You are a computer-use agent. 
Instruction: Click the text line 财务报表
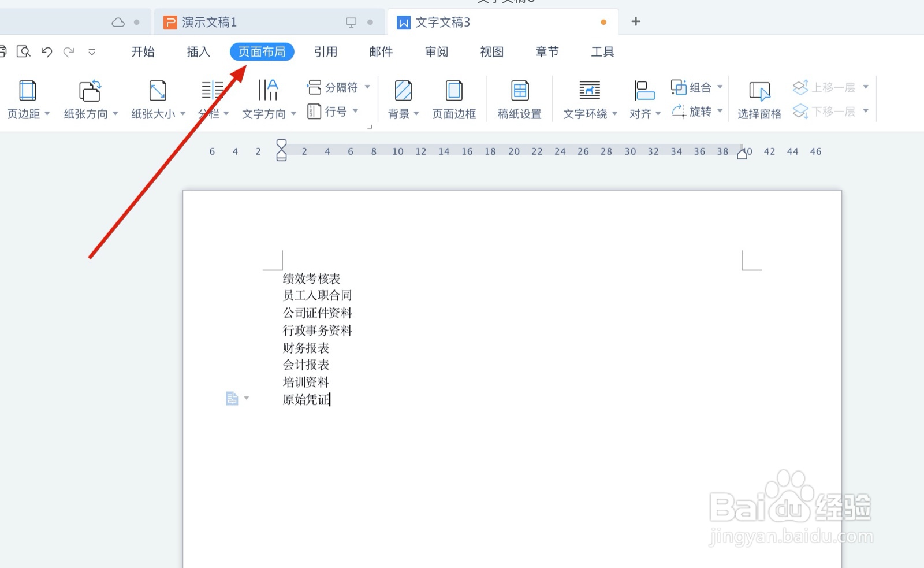(305, 348)
